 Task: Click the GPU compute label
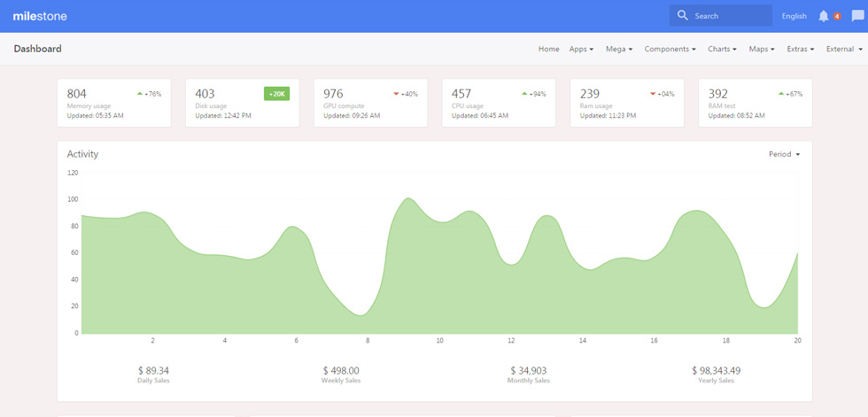tap(344, 105)
